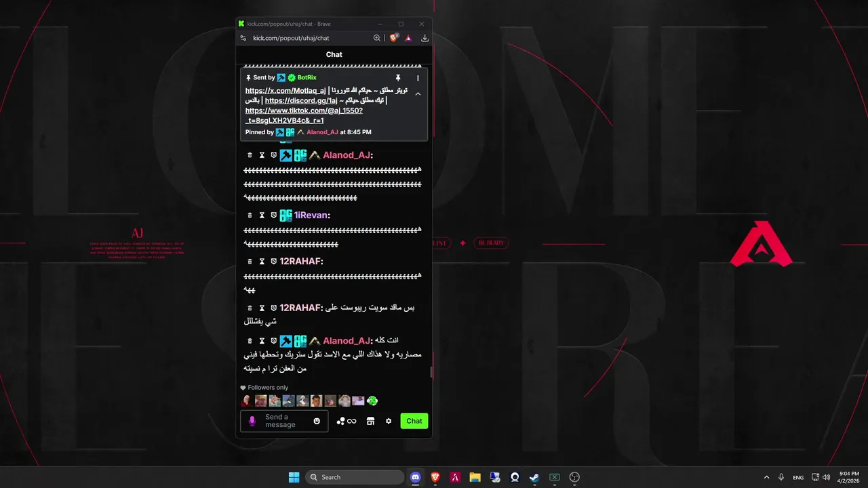Open the tiktok.com/@aj_1550 link
Image resolution: width=868 pixels, height=488 pixels.
click(x=304, y=115)
